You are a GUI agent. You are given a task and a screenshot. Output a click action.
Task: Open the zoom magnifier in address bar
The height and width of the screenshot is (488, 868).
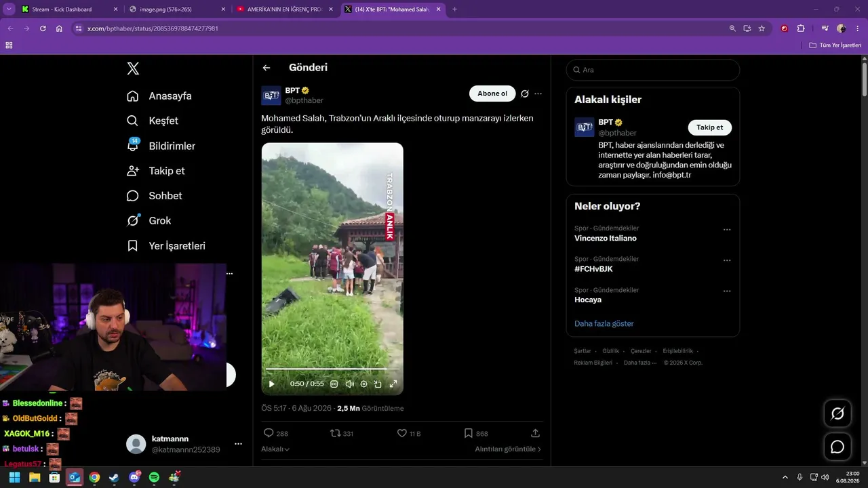coord(732,28)
